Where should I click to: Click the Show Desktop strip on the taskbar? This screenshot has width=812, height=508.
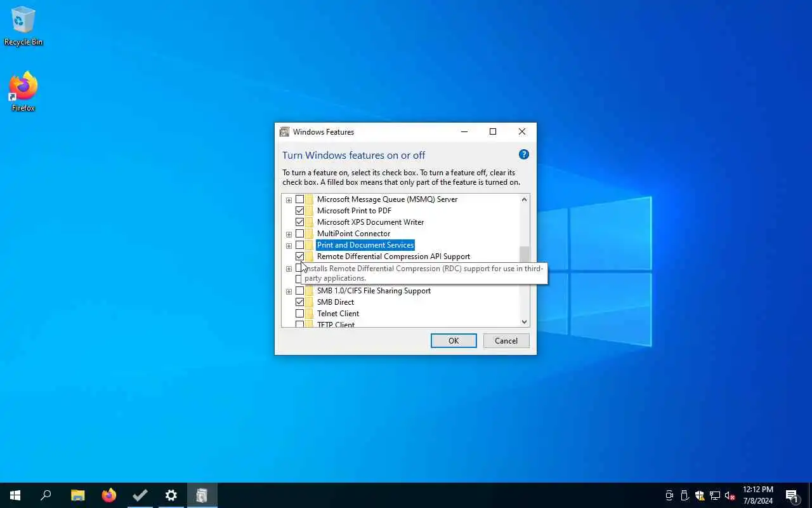pos(810,495)
